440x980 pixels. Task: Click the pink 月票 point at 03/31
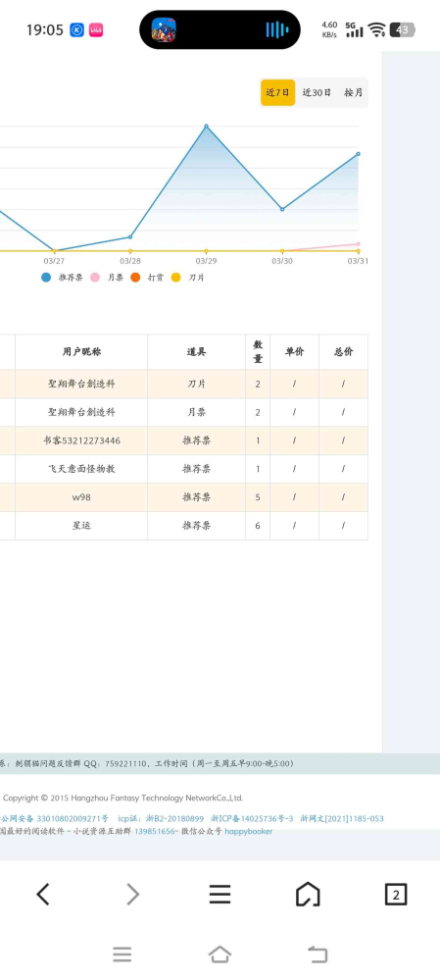click(x=359, y=244)
